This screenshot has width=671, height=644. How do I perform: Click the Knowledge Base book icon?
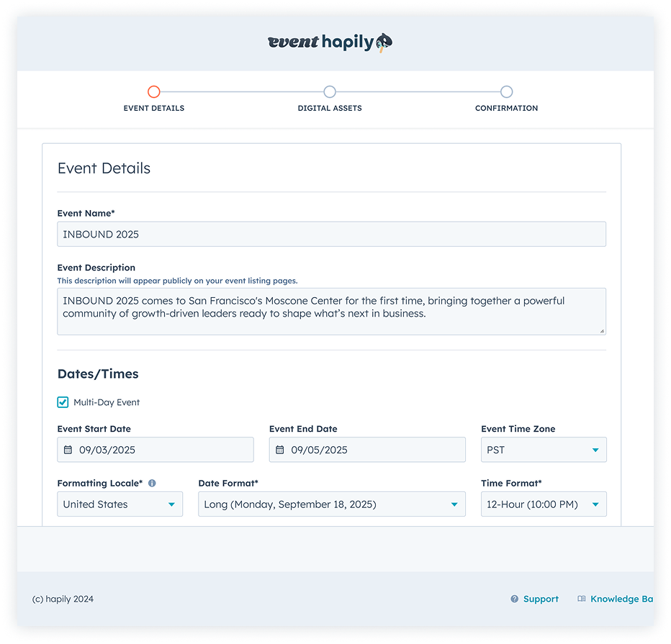point(582,599)
